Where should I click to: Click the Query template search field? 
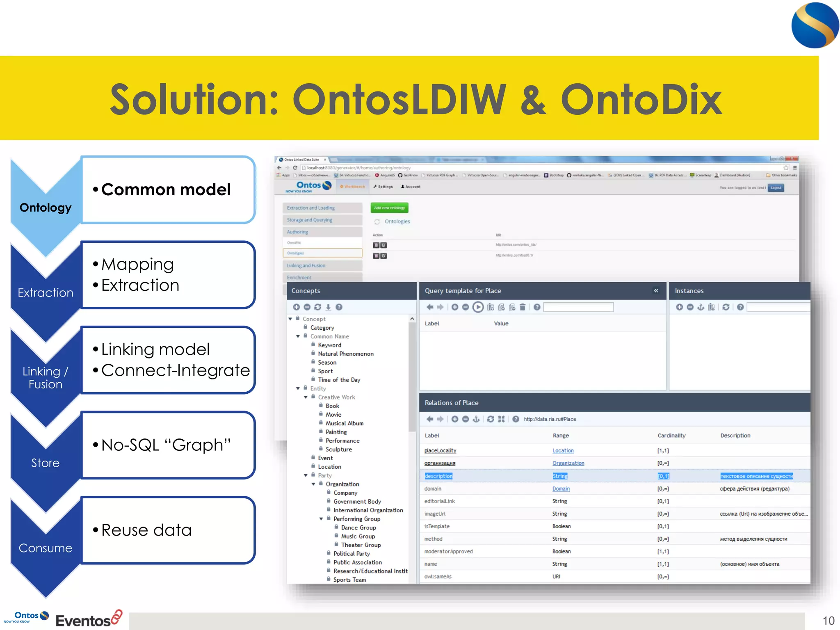[x=578, y=307]
